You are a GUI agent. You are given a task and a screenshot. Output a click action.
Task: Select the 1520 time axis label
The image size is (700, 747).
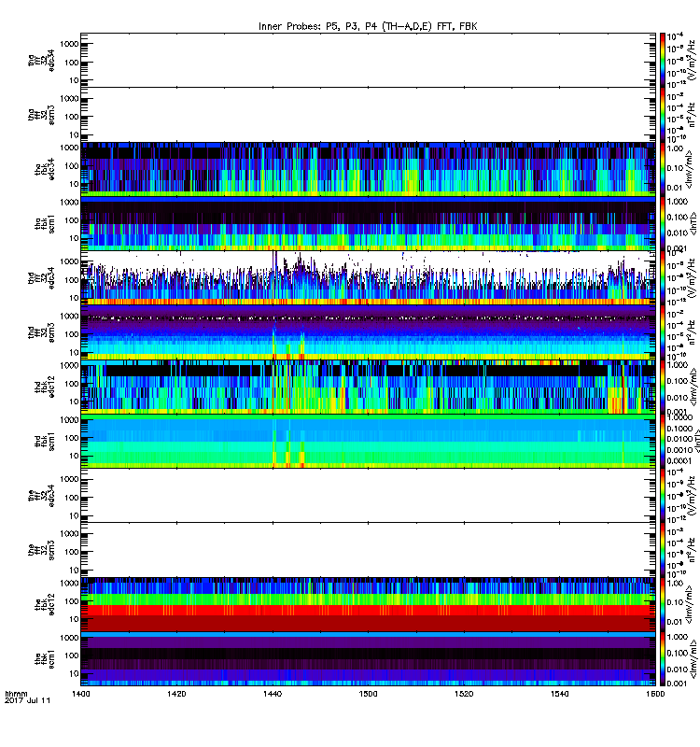(464, 694)
